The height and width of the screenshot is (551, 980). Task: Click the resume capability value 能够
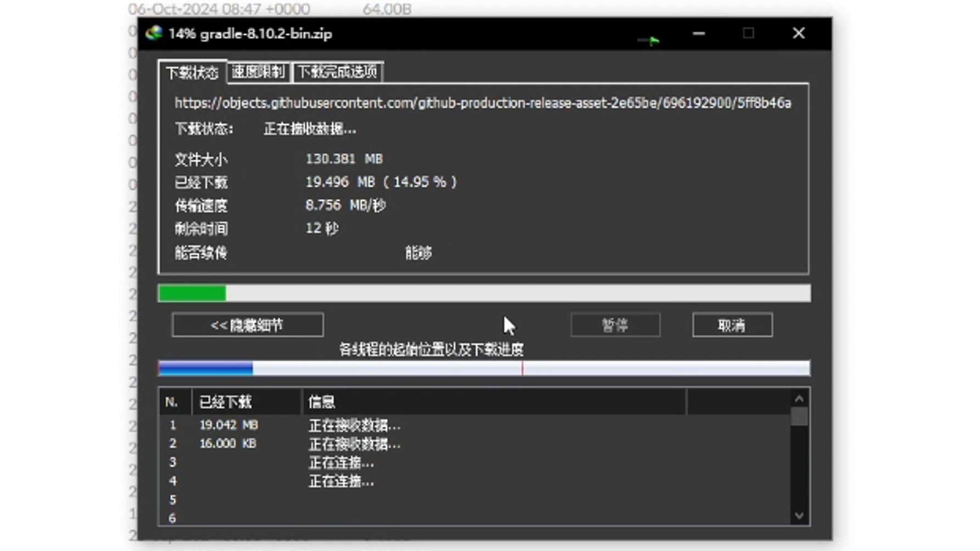click(x=418, y=253)
